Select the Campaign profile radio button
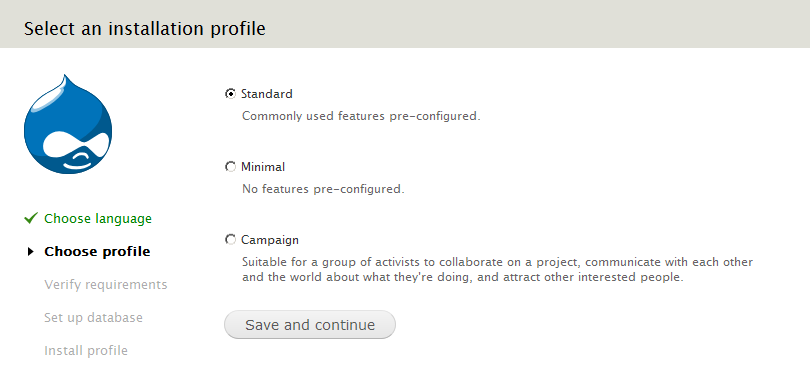 [230, 240]
